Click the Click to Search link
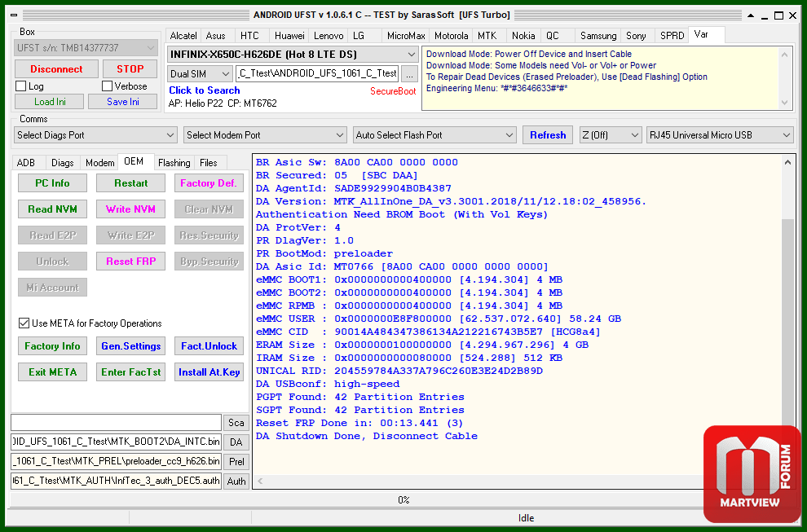This screenshot has height=532, width=807. [x=205, y=90]
